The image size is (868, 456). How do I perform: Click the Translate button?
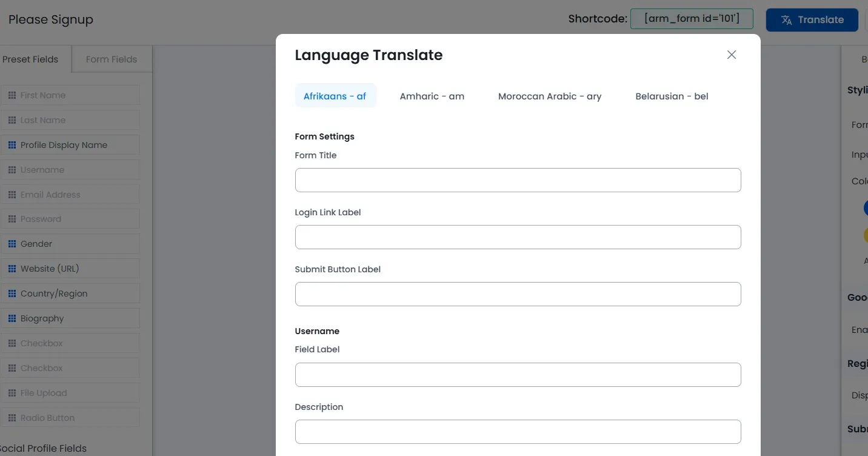point(812,19)
